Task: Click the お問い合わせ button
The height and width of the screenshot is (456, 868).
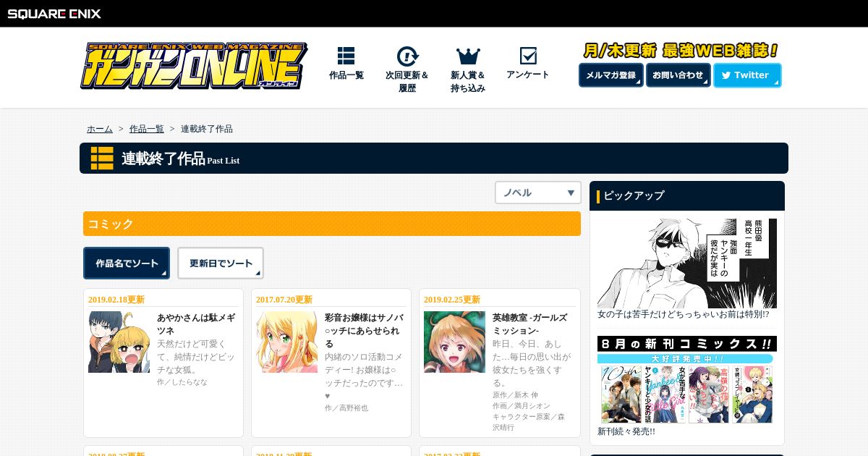Action: [x=678, y=75]
